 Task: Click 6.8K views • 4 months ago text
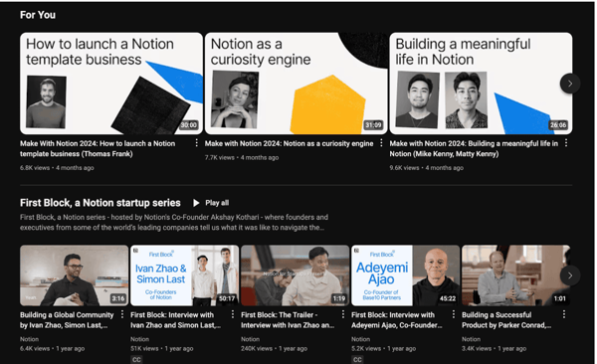pos(57,167)
